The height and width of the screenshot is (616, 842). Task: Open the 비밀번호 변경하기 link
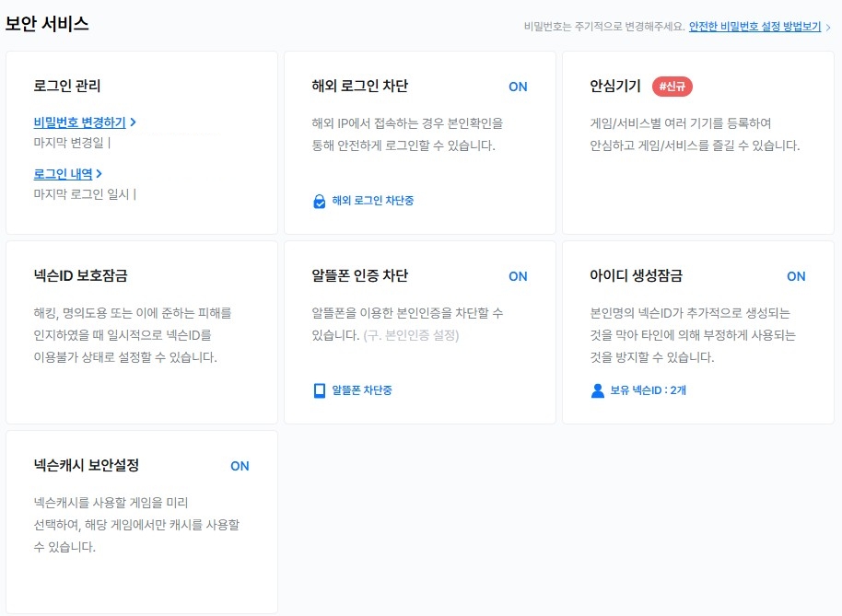click(x=79, y=122)
